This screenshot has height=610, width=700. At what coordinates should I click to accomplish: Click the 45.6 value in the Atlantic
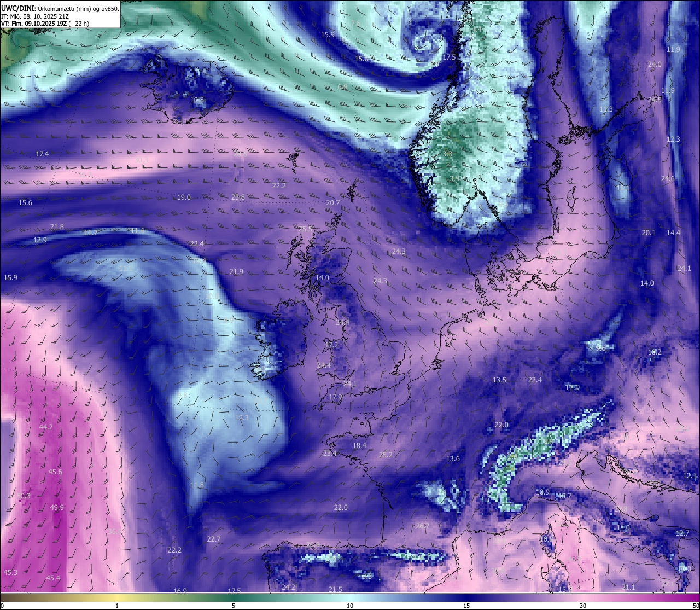55,472
